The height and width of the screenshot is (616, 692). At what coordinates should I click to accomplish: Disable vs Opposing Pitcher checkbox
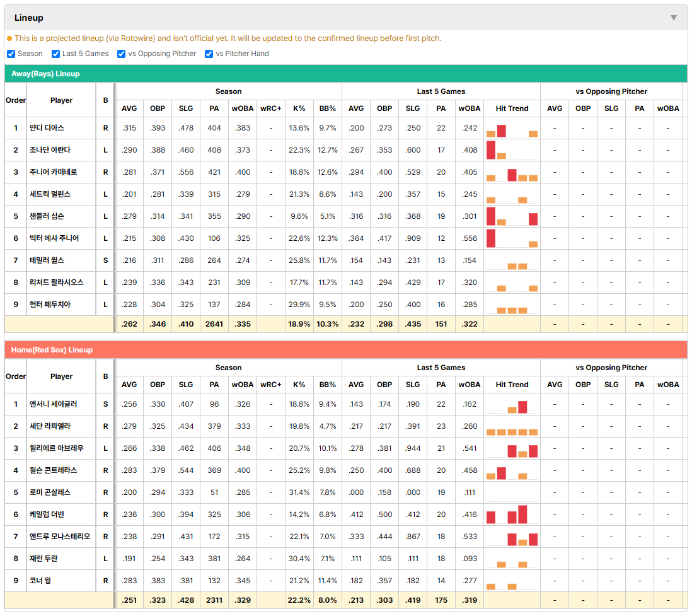pos(121,54)
